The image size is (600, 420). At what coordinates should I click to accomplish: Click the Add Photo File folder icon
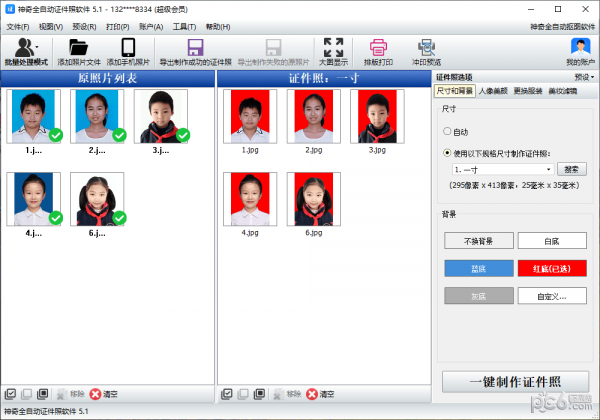coord(78,51)
